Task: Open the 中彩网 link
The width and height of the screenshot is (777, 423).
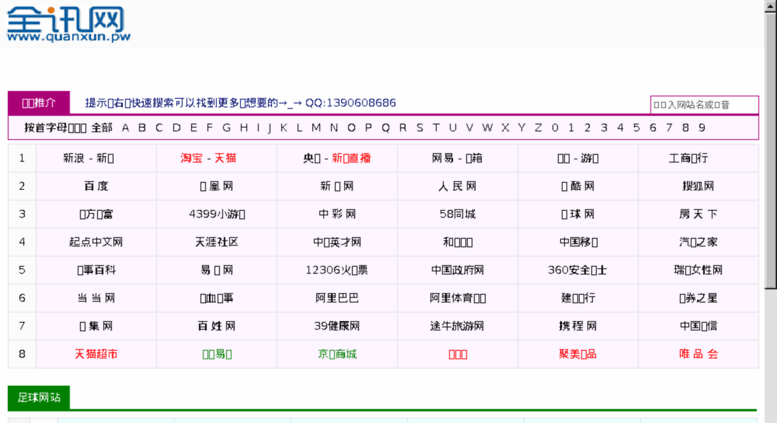Action: [x=337, y=214]
